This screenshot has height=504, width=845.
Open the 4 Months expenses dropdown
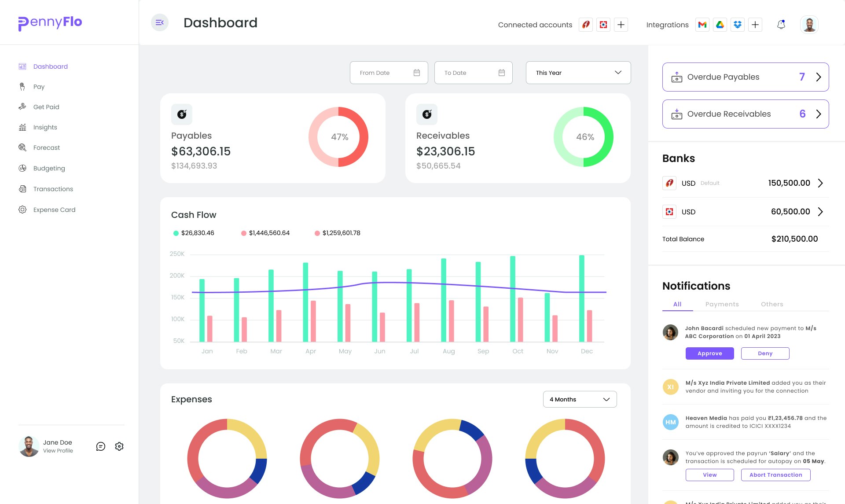tap(580, 399)
